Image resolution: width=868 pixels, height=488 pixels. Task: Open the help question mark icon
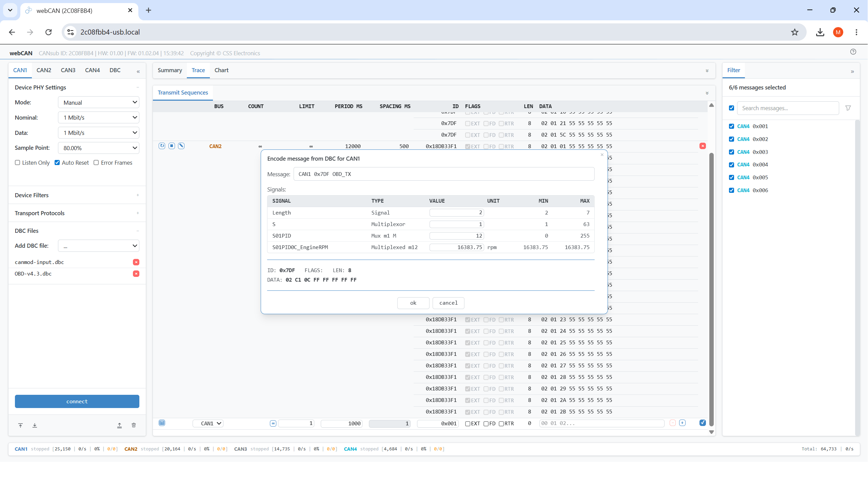pyautogui.click(x=853, y=52)
